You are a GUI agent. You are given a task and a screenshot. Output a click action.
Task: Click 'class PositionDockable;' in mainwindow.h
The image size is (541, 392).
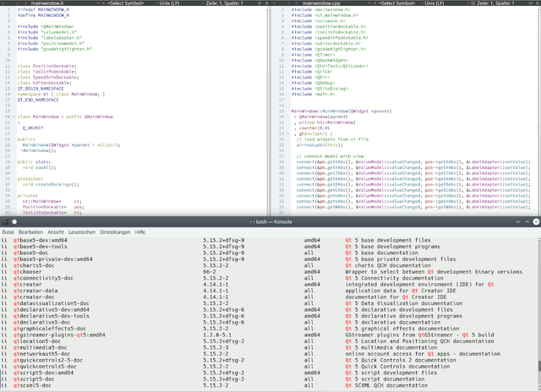[x=47, y=66]
